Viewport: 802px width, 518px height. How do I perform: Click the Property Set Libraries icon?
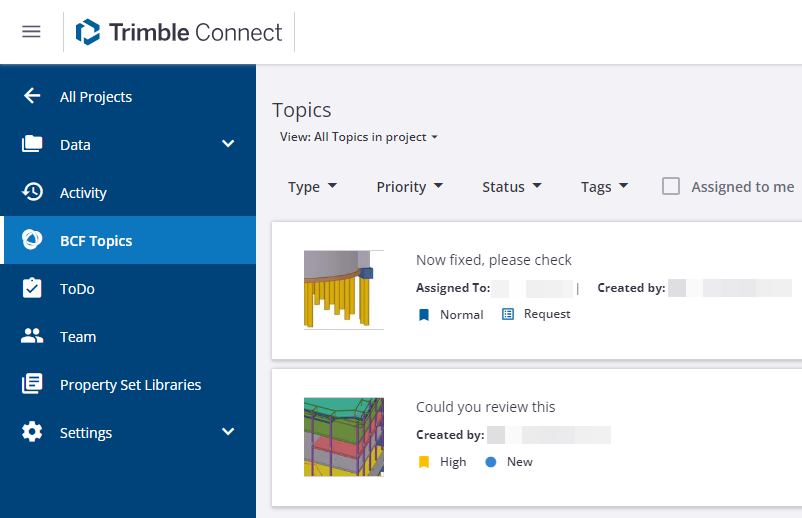pyautogui.click(x=32, y=384)
